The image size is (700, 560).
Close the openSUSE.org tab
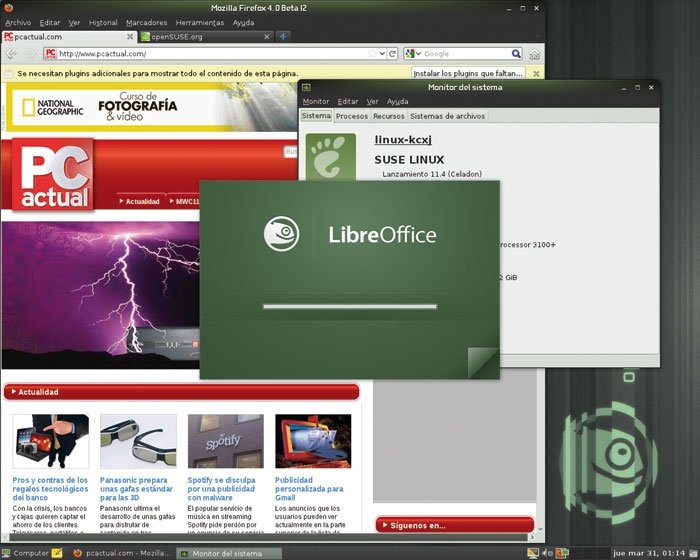click(267, 37)
